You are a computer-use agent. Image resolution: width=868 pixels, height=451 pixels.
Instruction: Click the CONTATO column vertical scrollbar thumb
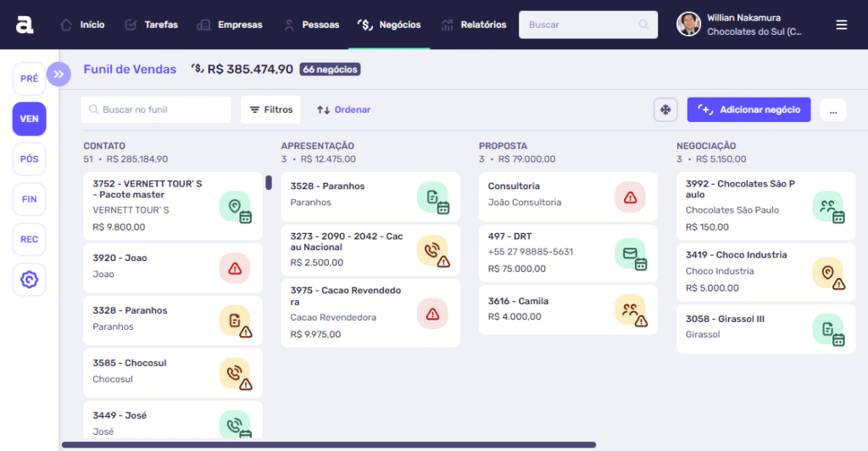click(269, 182)
